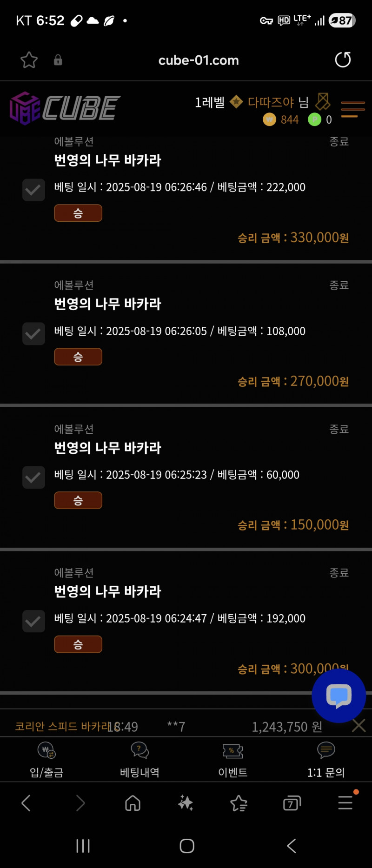
Task: Go back with browser back arrow
Action: [27, 802]
